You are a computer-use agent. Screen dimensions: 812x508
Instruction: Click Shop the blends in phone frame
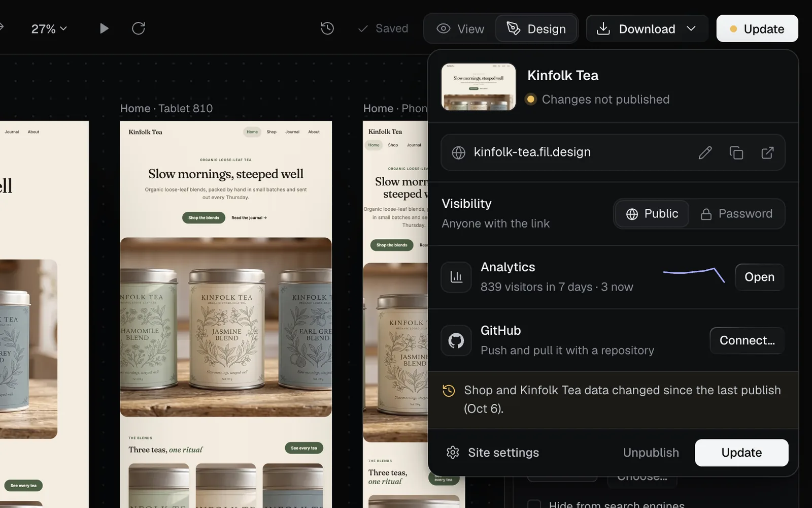tap(392, 245)
